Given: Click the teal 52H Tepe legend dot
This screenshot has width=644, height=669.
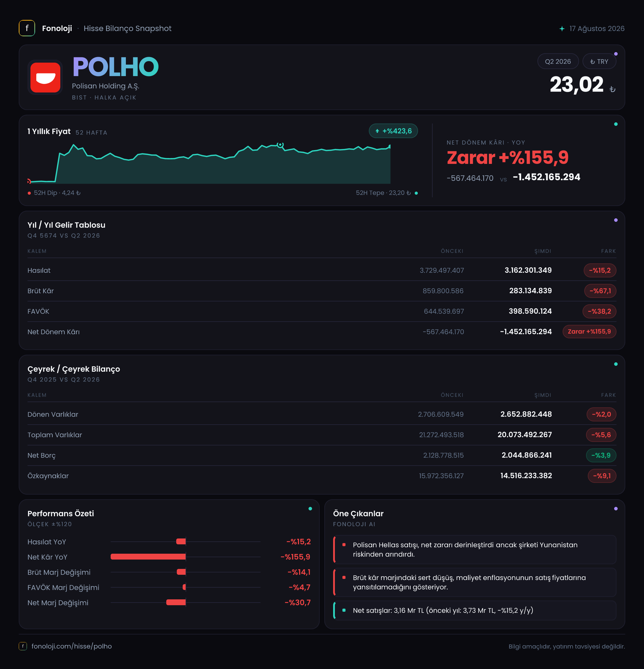Looking at the screenshot, I should (x=416, y=193).
